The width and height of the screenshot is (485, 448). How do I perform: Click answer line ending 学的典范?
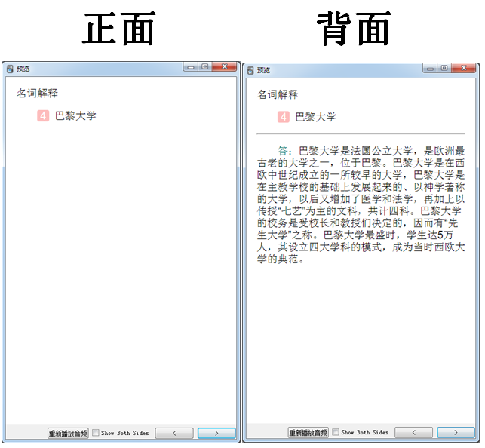[281, 259]
